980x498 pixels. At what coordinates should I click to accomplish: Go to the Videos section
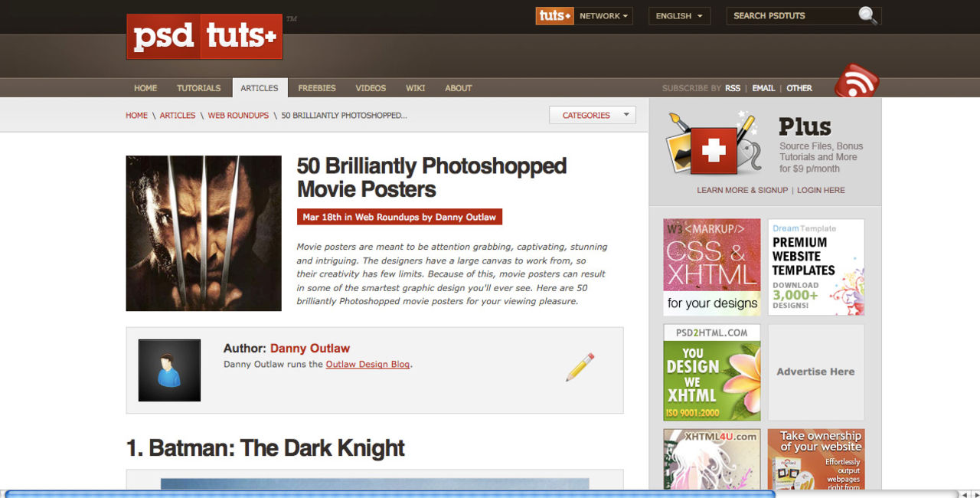click(x=371, y=88)
